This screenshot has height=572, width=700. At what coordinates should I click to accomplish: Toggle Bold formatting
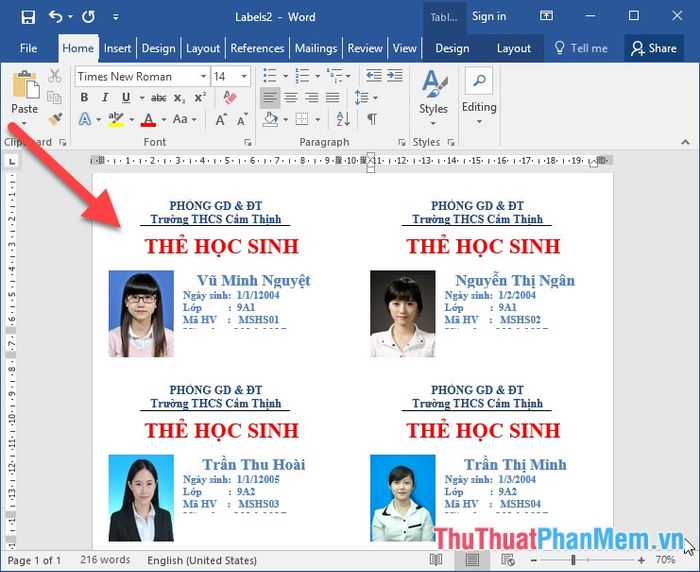(x=84, y=98)
